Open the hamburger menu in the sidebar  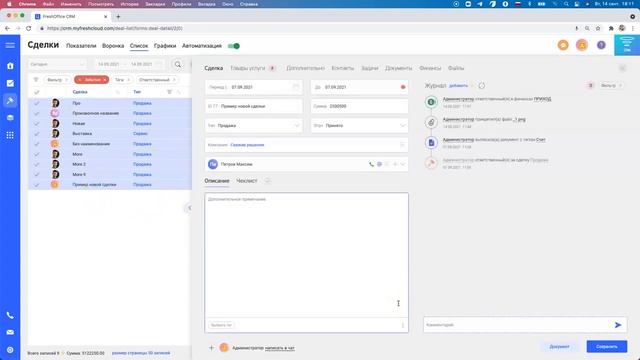(10, 45)
